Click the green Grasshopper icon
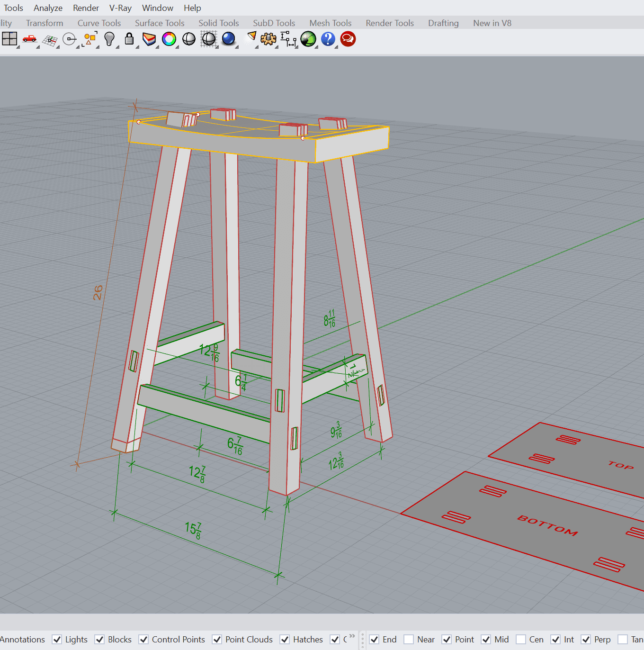Screen dimensions: 644x650 click(x=308, y=39)
